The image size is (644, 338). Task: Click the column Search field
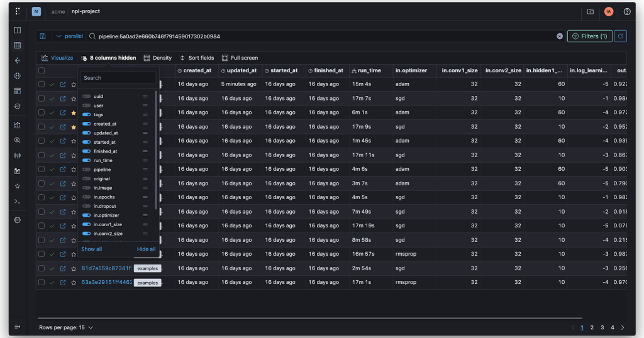point(118,78)
